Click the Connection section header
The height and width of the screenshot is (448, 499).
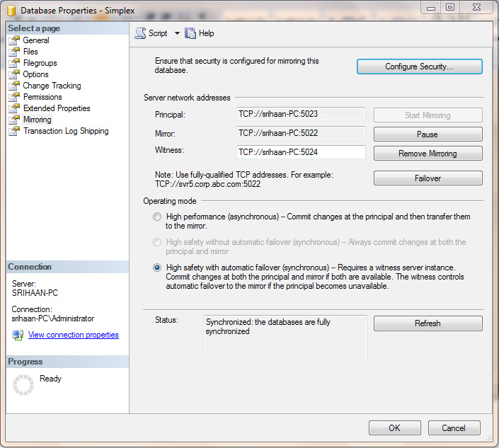67,267
